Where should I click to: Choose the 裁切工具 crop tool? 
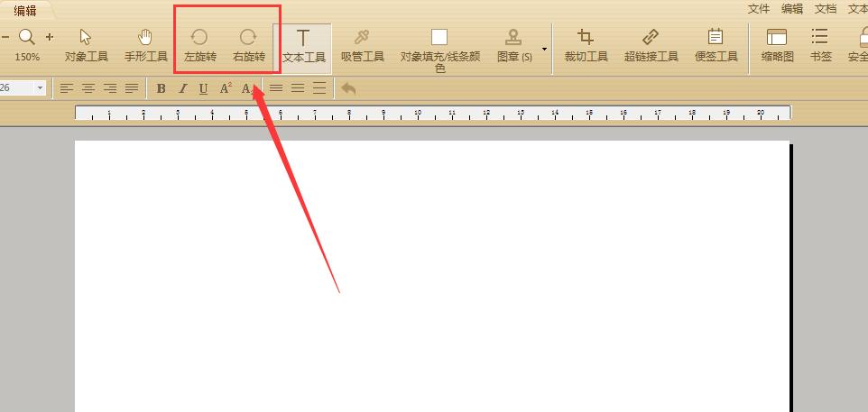pos(586,45)
